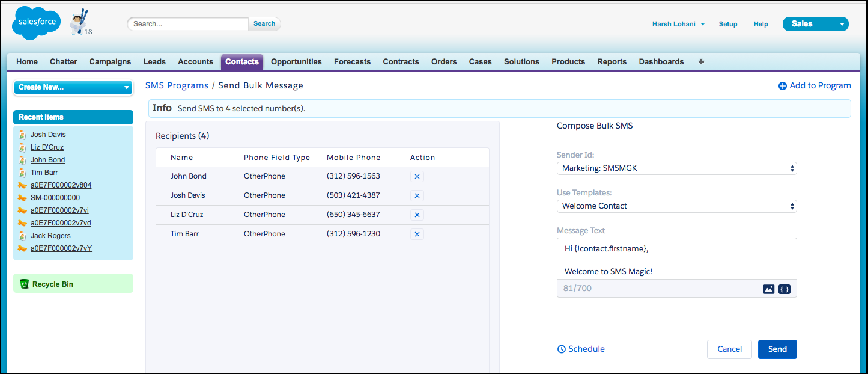Select the Cases tab
Image resolution: width=868 pixels, height=374 pixels.
pos(481,61)
